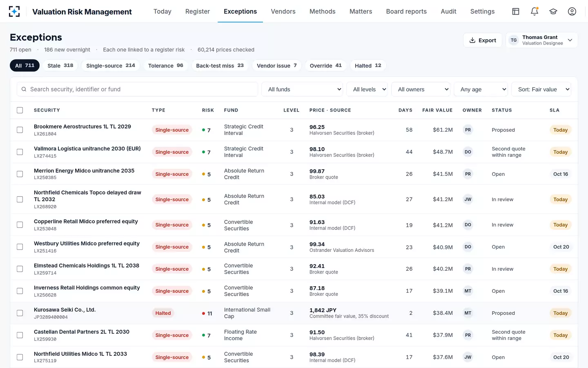Viewport: 588px width, 368px height.
Task: Filter by Back-test miss 23
Action: pyautogui.click(x=220, y=65)
